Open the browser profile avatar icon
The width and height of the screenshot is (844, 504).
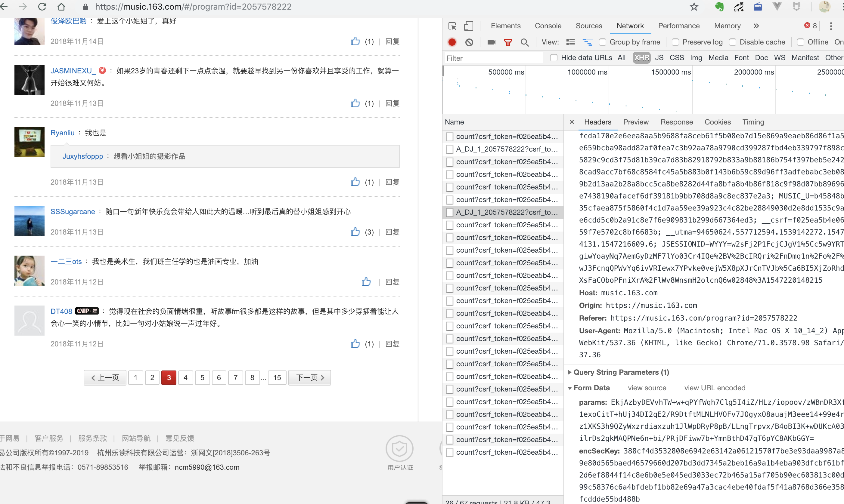click(x=825, y=7)
